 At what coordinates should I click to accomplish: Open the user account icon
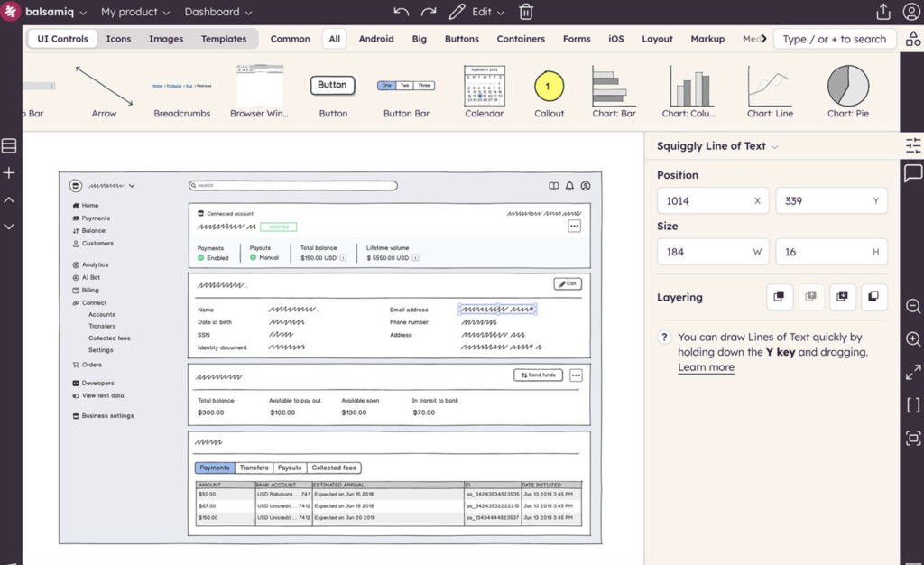(911, 12)
